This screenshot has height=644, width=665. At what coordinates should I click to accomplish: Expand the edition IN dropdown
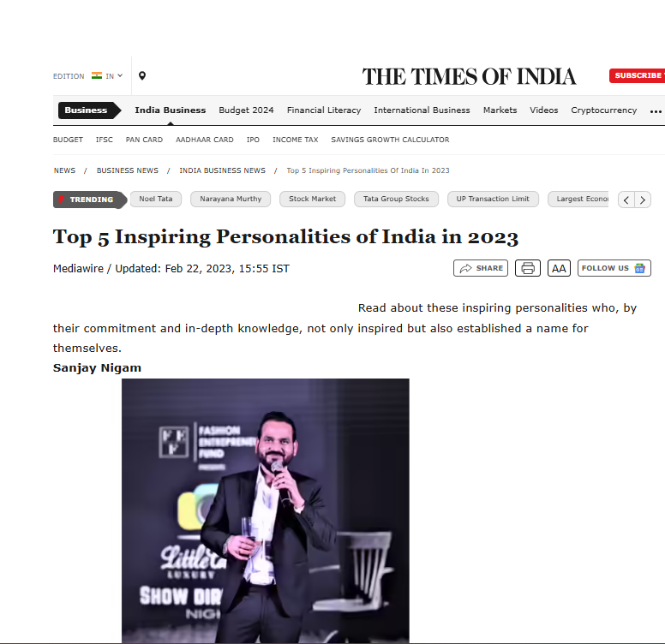115,76
